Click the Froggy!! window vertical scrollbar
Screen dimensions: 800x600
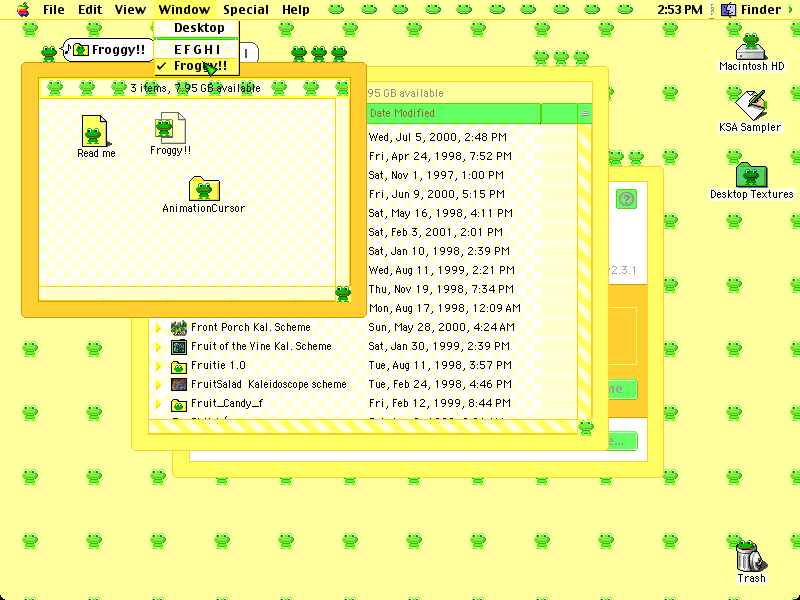coord(343,192)
